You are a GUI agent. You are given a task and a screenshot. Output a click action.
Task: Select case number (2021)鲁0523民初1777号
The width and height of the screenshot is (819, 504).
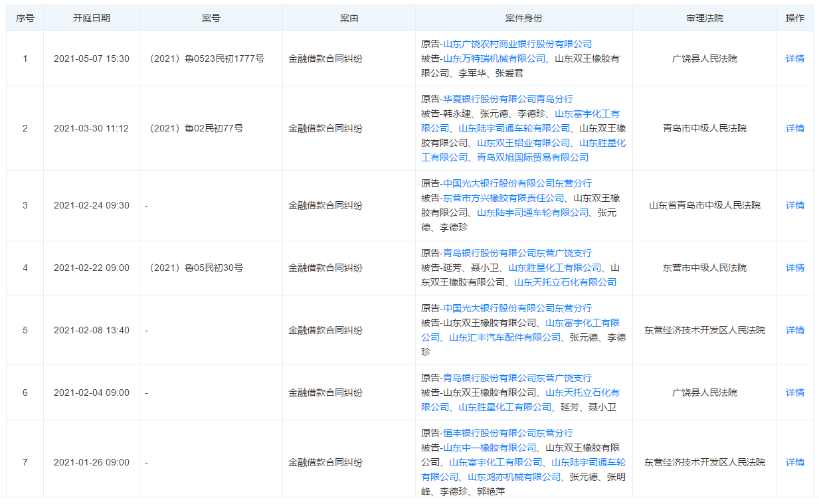point(205,58)
